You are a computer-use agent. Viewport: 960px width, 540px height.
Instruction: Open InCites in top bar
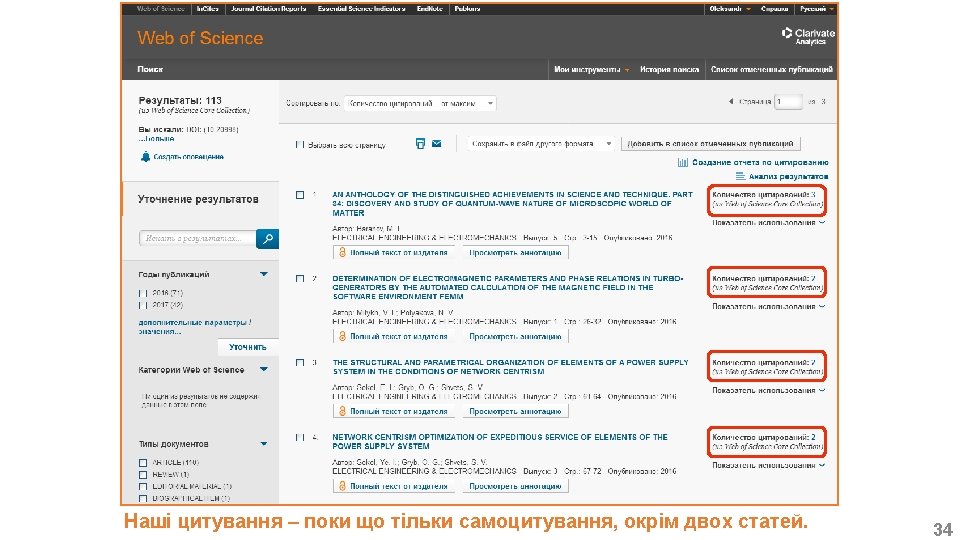coord(208,9)
